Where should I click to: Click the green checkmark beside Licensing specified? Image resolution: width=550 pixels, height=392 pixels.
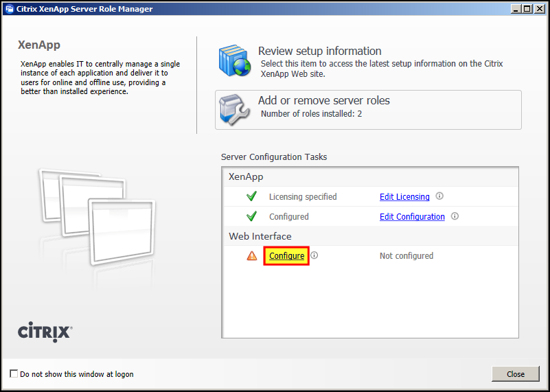(251, 197)
